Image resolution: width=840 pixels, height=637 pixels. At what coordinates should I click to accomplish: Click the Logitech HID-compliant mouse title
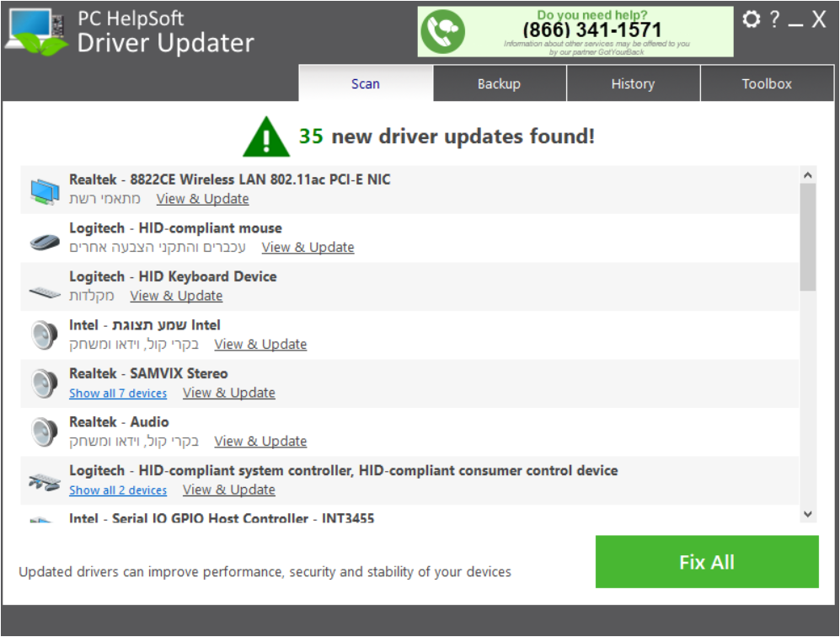coord(176,228)
